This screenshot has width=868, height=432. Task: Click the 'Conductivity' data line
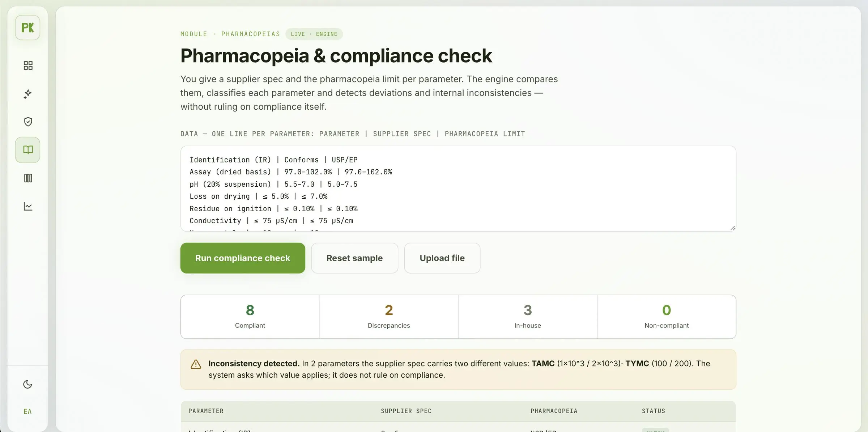pyautogui.click(x=271, y=221)
